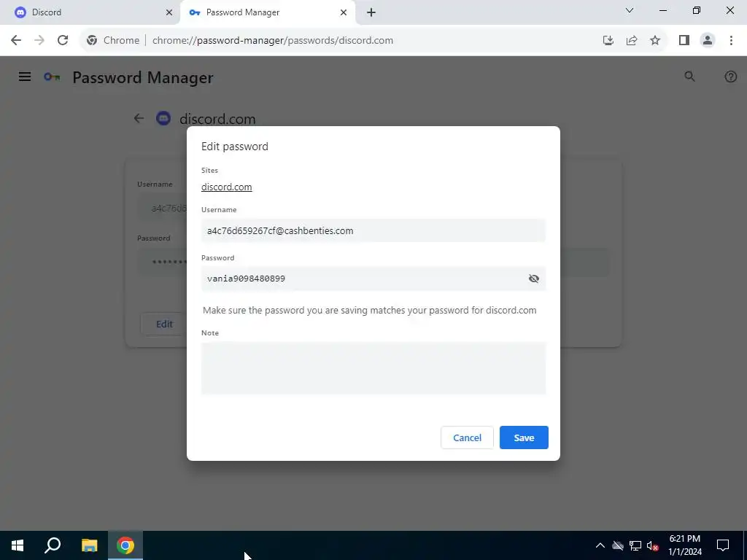Open the clock showing 6:21 PM
Viewport: 747px width, 560px height.
[x=684, y=545]
